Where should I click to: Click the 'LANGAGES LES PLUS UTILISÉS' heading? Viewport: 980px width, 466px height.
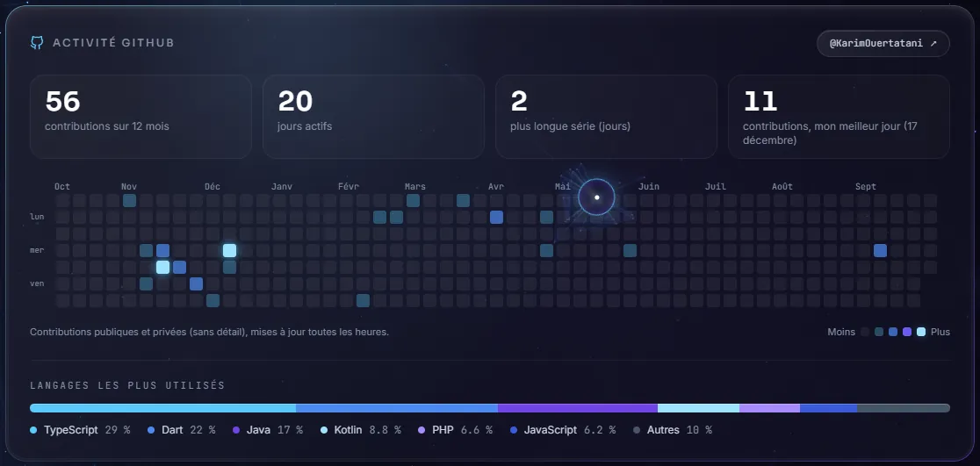127,385
